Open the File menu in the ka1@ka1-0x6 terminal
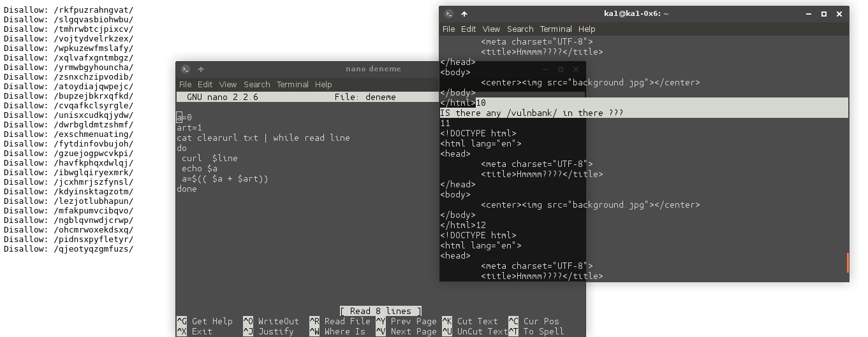The image size is (868, 337). (448, 29)
